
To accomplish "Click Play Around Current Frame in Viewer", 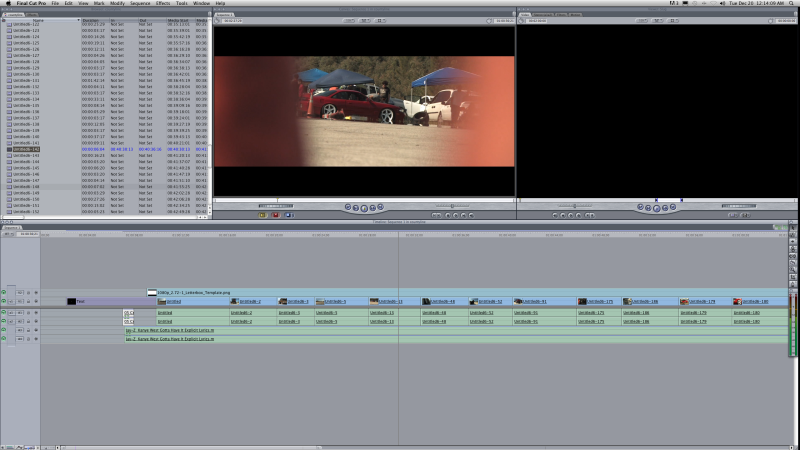I will 665,208.
